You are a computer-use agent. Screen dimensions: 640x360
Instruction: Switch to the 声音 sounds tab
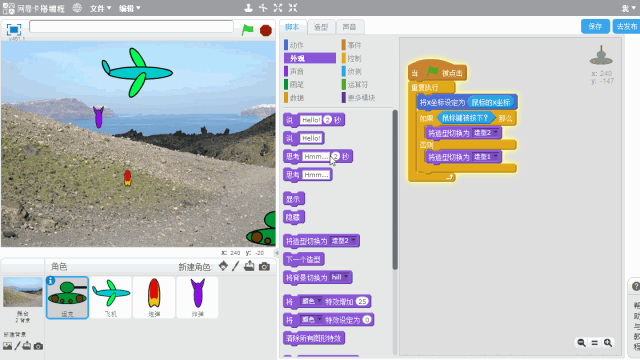[349, 27]
